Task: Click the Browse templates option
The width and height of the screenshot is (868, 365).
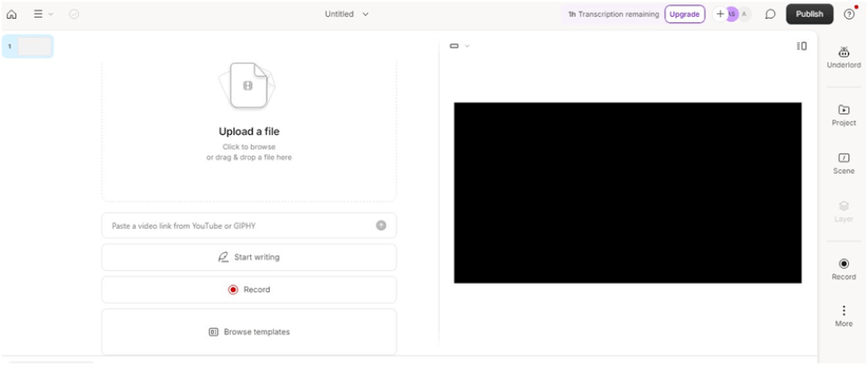Action: click(x=248, y=332)
